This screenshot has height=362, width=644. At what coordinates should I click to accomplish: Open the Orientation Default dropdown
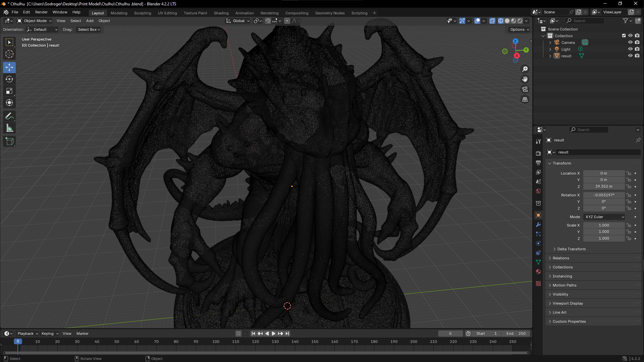pos(42,29)
